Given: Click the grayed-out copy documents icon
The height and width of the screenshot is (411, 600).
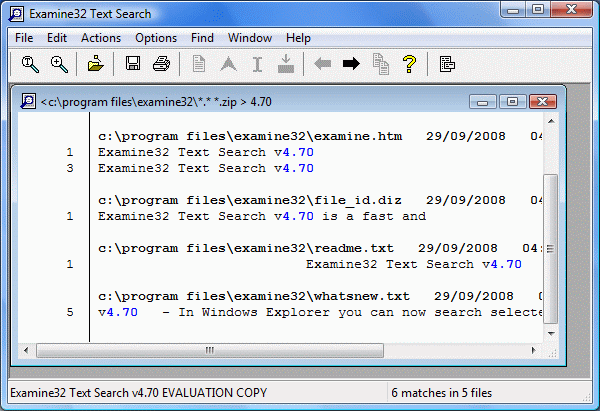Looking at the screenshot, I should tap(381, 64).
